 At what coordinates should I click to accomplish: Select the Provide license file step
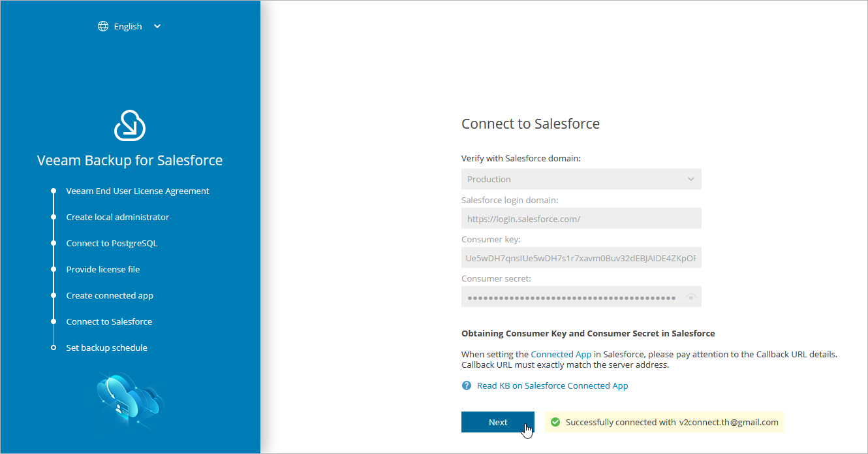pyautogui.click(x=103, y=269)
